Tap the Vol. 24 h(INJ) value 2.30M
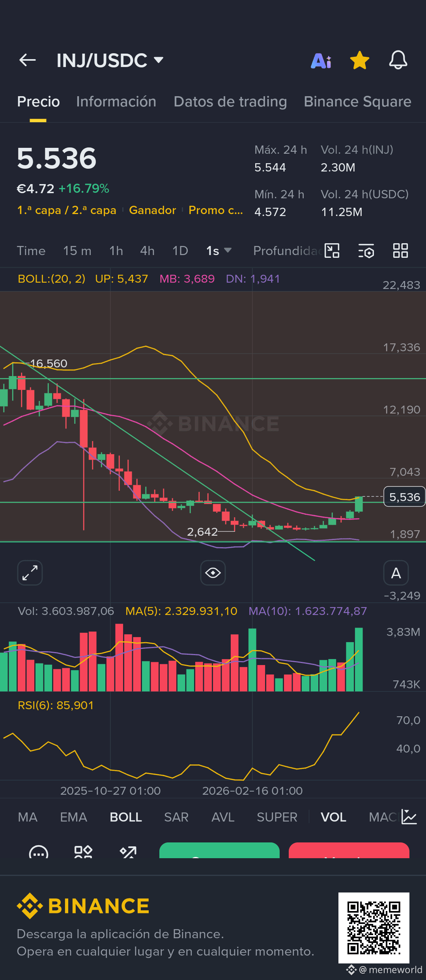 tap(338, 168)
